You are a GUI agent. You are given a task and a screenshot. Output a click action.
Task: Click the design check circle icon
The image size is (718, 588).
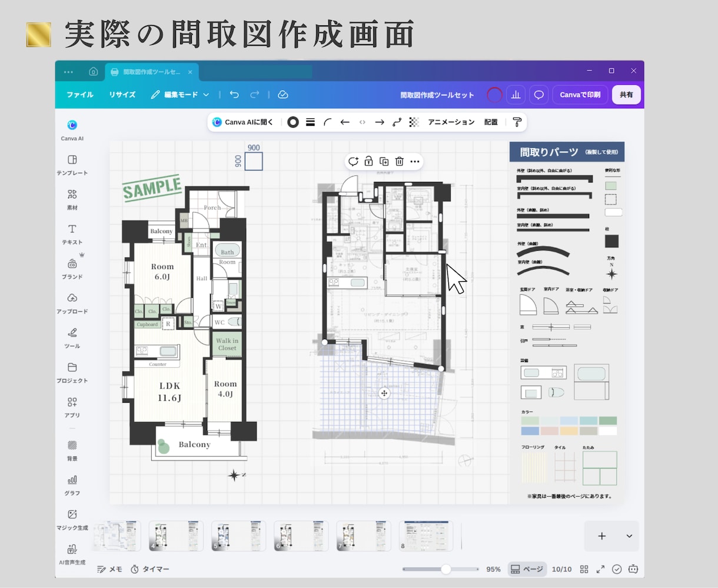pyautogui.click(x=617, y=569)
